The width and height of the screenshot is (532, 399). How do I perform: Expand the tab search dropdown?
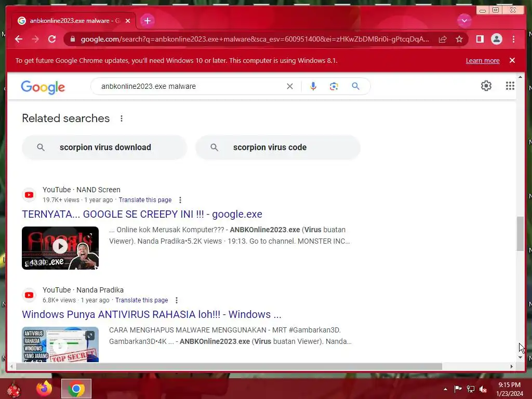464,21
